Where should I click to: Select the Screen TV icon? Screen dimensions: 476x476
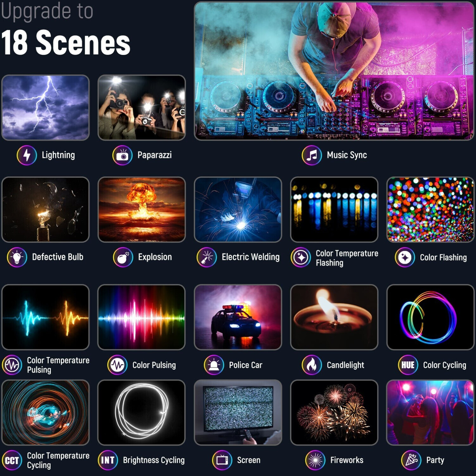(222, 460)
